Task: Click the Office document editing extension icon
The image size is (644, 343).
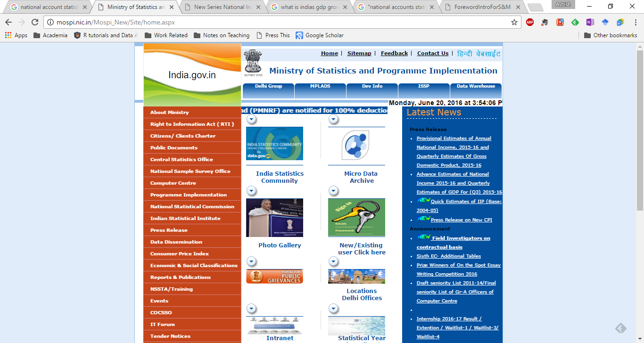Action: point(620,22)
